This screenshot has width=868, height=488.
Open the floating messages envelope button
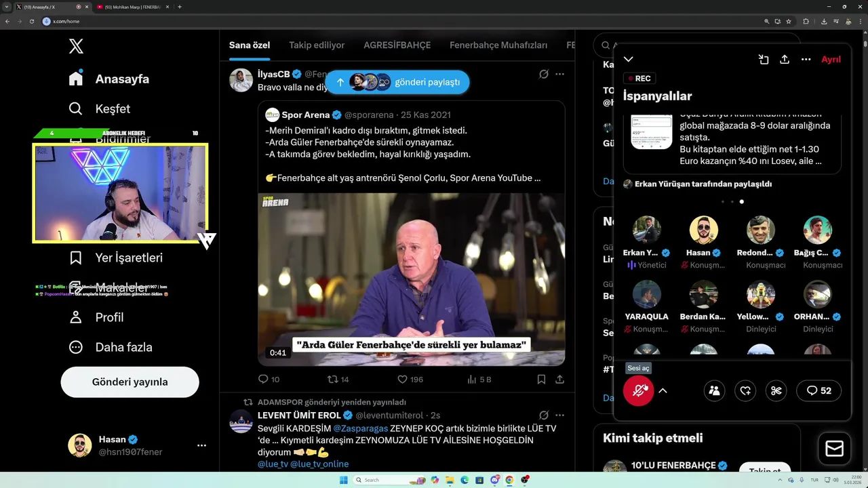[x=835, y=449]
